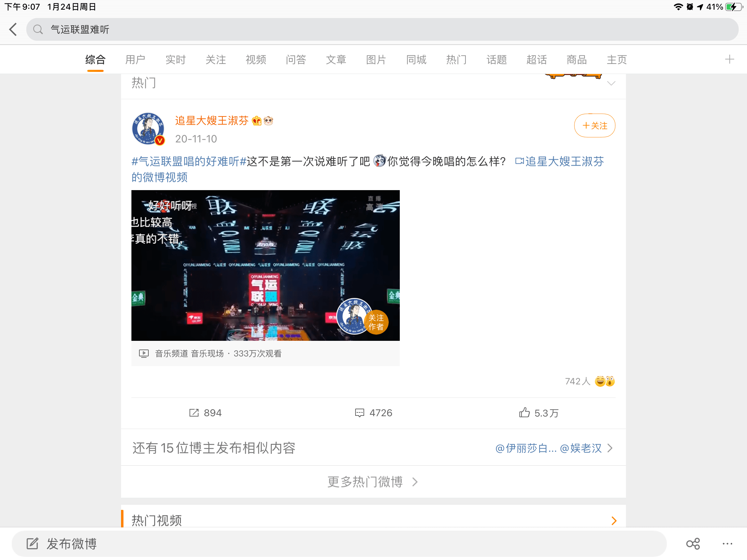Image resolution: width=747 pixels, height=560 pixels.
Task: Open username 追星大嫂王淑芬
Action: pos(212,121)
